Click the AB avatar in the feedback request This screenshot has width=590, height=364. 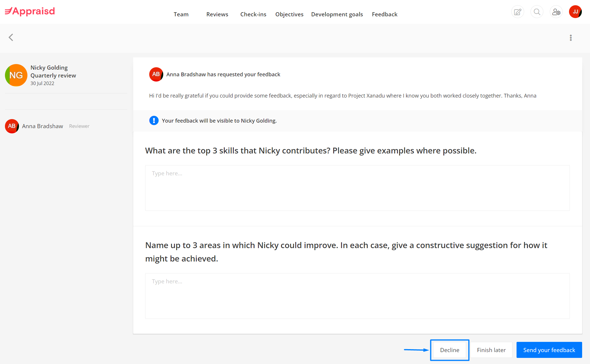[x=156, y=75]
